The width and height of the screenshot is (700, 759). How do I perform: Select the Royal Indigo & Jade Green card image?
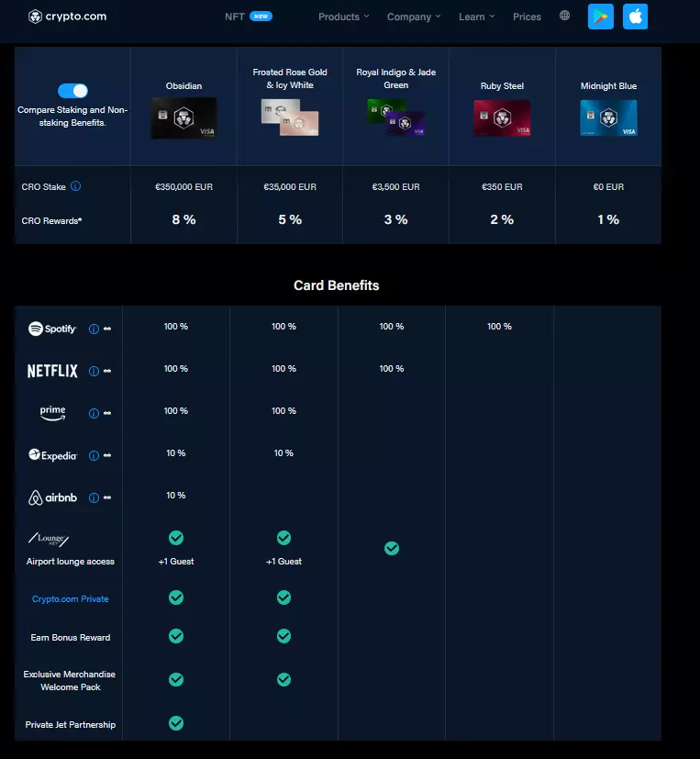pos(395,117)
